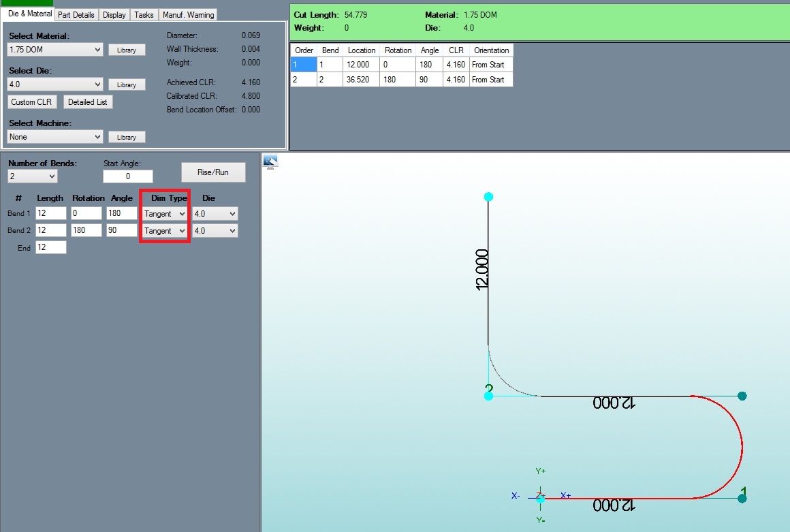The width and height of the screenshot is (790, 532).
Task: Click the End length field
Action: (51, 247)
